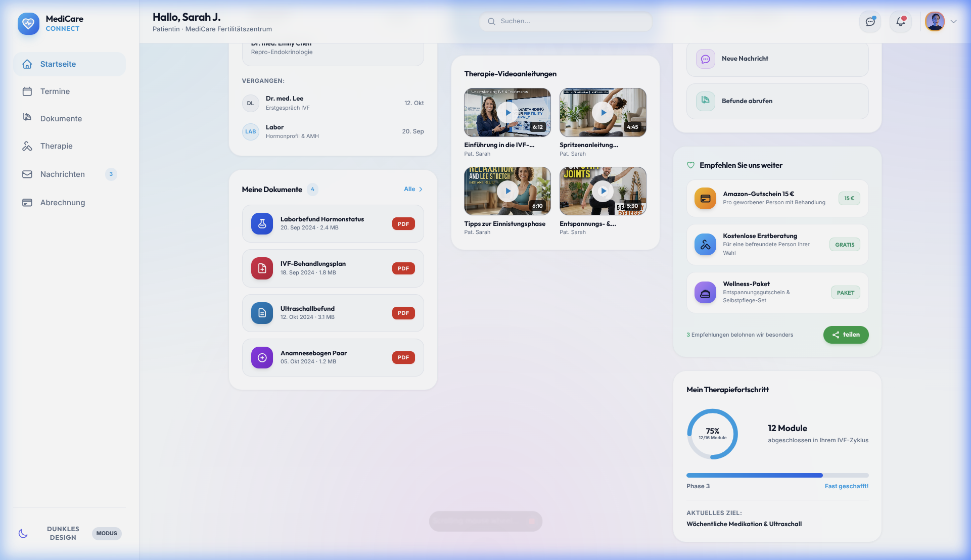Click '3 Empfehlungen belohnen wir besonders' text
This screenshot has width=971, height=560.
tap(740, 335)
